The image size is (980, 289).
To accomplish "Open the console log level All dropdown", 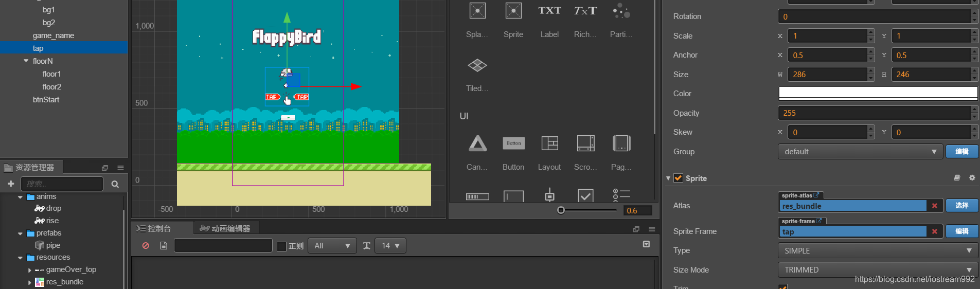I will click(x=332, y=246).
